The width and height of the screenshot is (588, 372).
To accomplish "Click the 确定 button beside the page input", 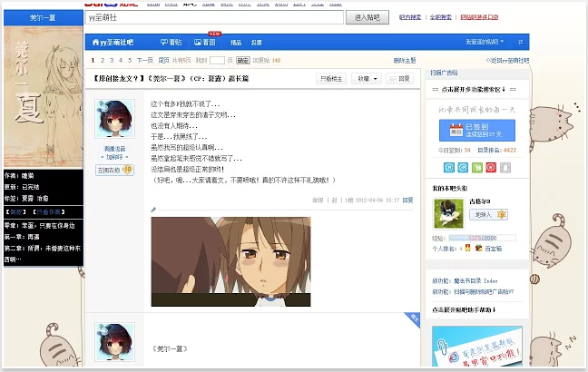I will 243,61.
